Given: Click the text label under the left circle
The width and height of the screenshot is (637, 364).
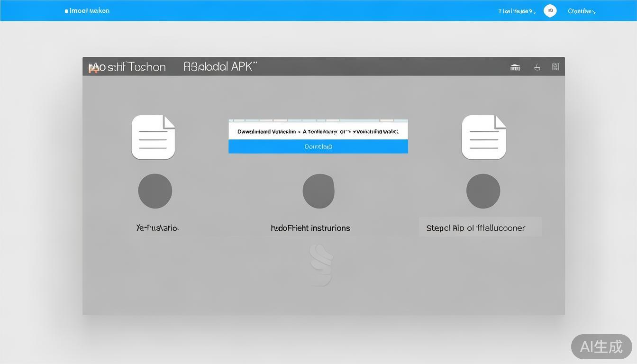Looking at the screenshot, I should [157, 228].
